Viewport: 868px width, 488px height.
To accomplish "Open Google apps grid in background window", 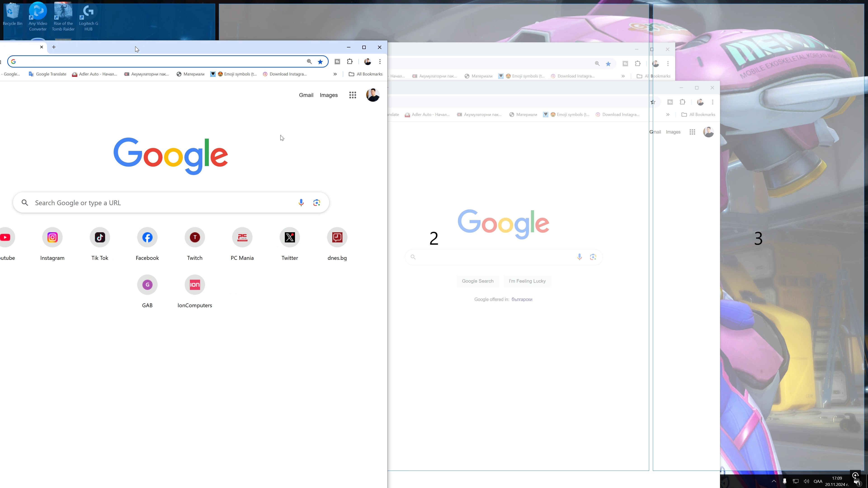I will tap(692, 132).
